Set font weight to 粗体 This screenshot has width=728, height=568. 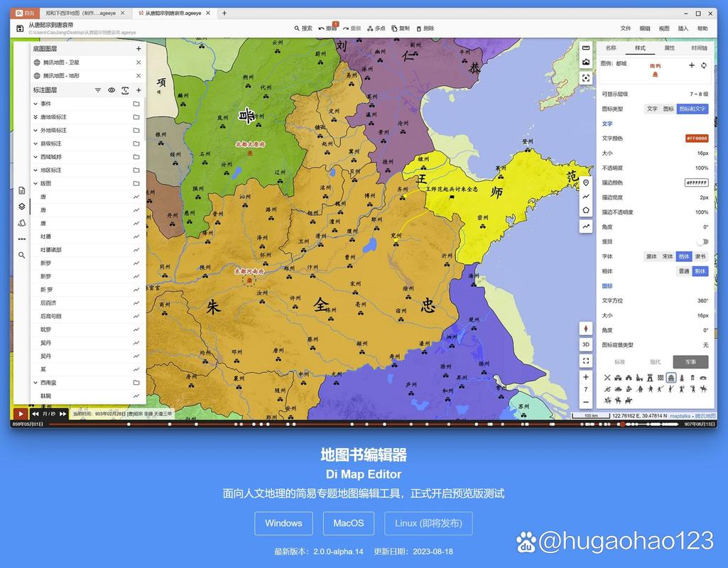700,271
